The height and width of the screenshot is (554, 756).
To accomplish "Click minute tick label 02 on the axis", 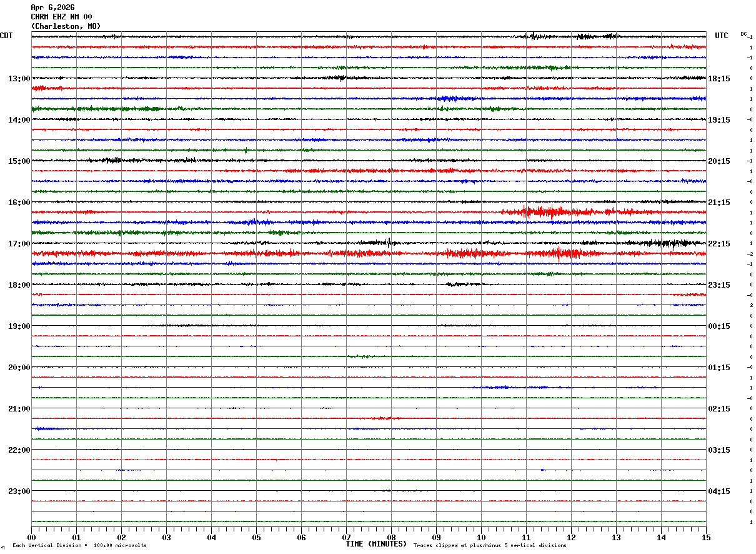I will [x=121, y=537].
